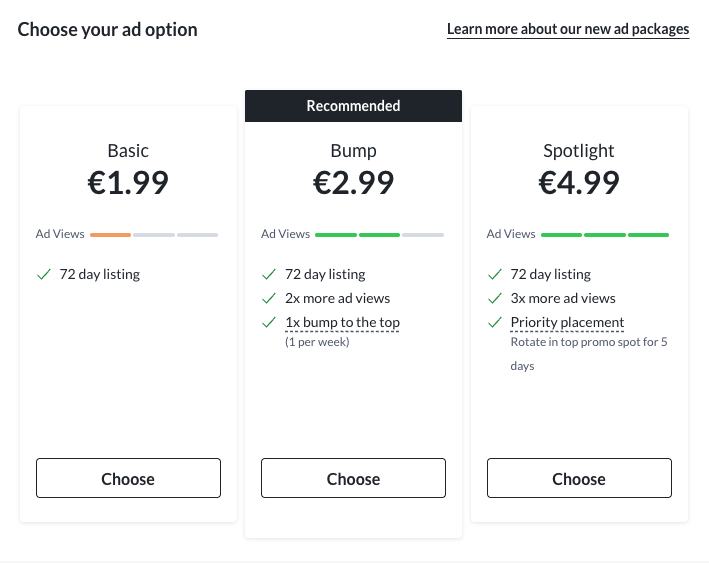Click the Choose button for Bump plan

353,478
